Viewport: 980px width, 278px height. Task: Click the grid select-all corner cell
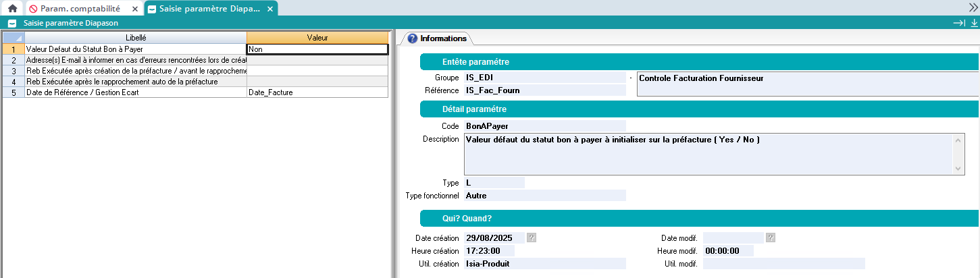pyautogui.click(x=14, y=38)
